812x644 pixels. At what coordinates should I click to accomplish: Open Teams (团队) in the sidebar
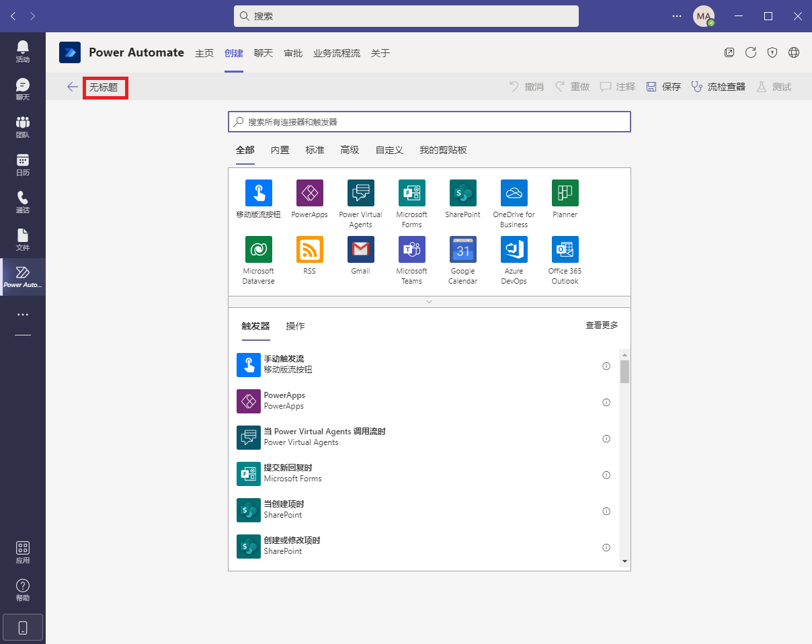[x=23, y=126]
